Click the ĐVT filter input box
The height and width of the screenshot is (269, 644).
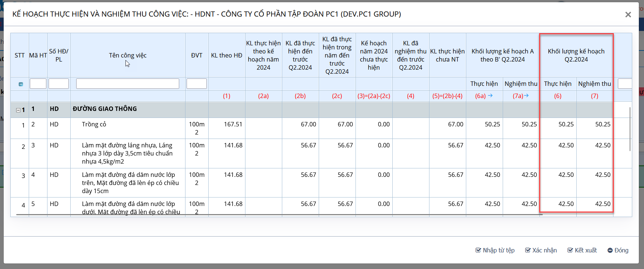(197, 84)
